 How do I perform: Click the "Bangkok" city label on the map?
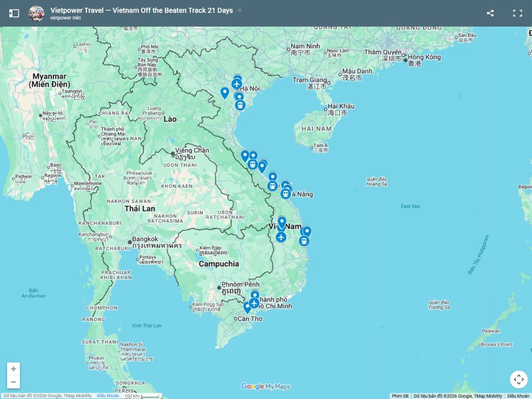(x=145, y=239)
